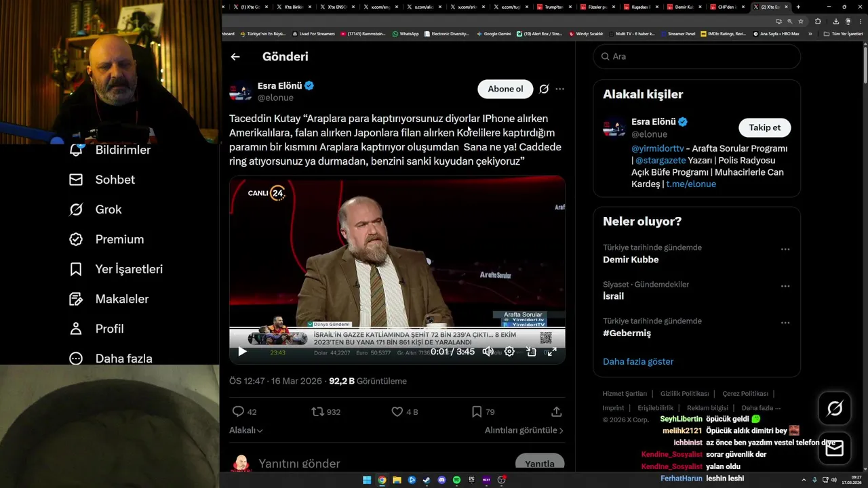Enter fullscreen on the video
The width and height of the screenshot is (868, 488).
(552, 351)
